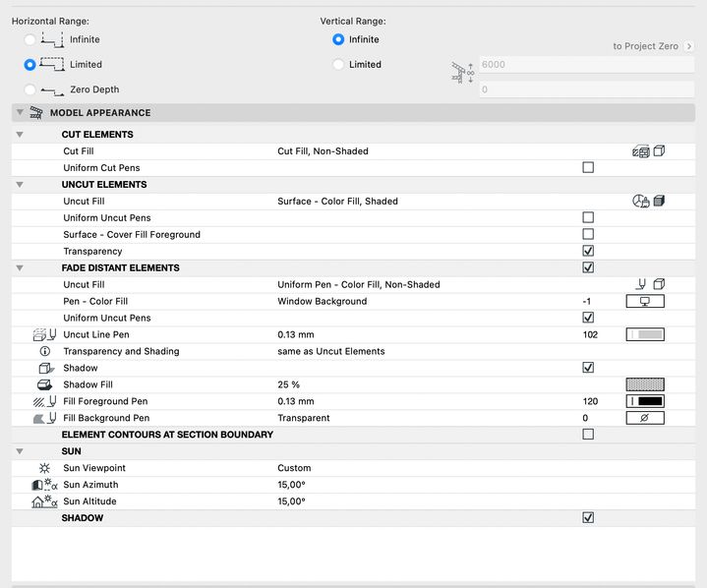This screenshot has width=707, height=588.
Task: Open the Shadow Fill 25 % pattern swatch
Action: coord(645,384)
